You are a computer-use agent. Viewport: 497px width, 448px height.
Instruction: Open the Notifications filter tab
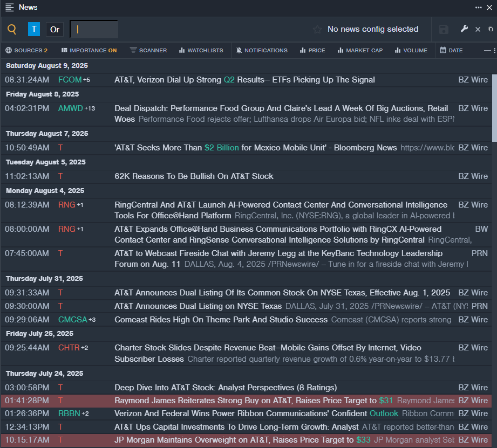click(262, 50)
